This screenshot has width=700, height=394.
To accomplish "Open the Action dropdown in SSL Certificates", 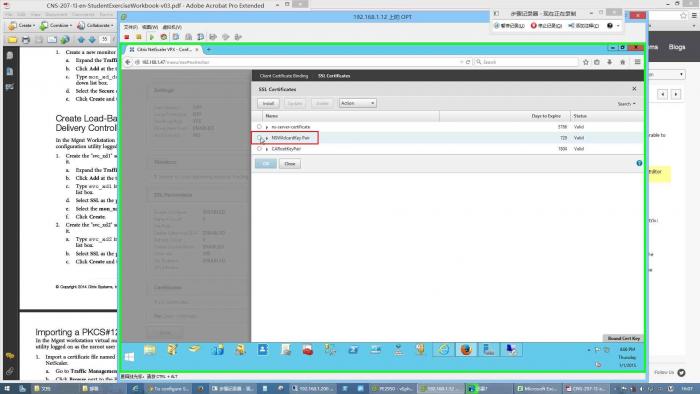I will point(357,103).
